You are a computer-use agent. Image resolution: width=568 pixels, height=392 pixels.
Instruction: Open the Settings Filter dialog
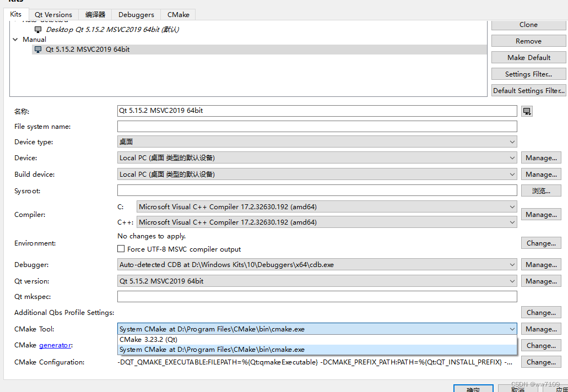[x=528, y=73]
